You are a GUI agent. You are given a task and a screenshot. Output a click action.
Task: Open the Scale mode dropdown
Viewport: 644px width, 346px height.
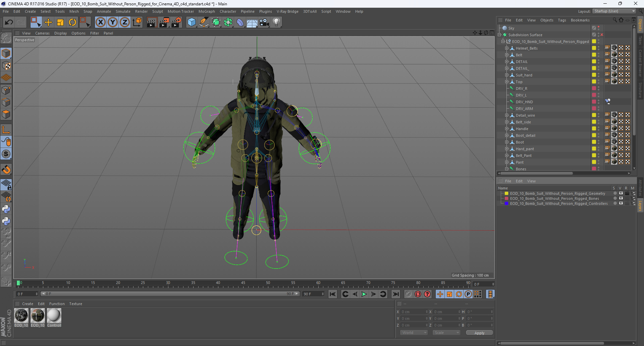point(446,333)
